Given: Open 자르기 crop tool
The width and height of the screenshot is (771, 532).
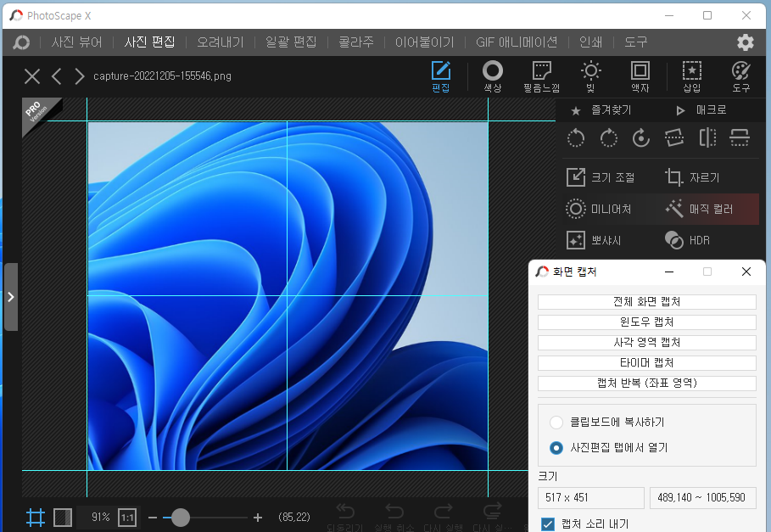Looking at the screenshot, I should coord(692,177).
